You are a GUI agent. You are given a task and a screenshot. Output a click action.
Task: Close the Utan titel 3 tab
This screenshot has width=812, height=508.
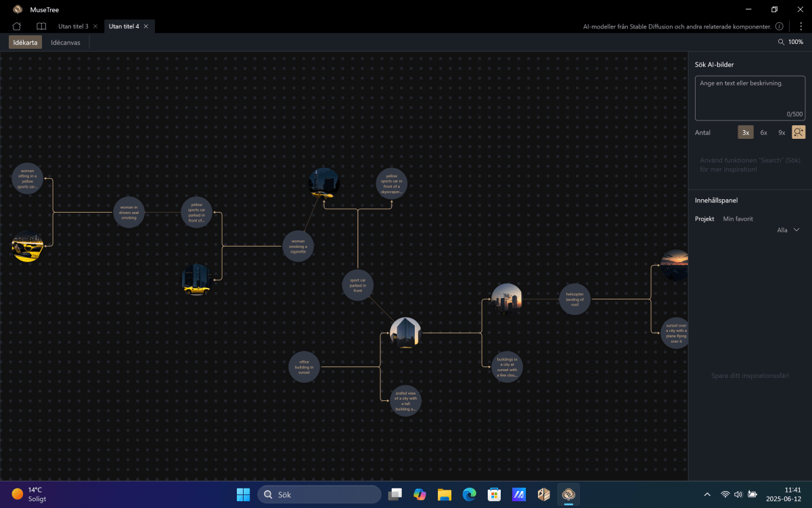coord(95,26)
